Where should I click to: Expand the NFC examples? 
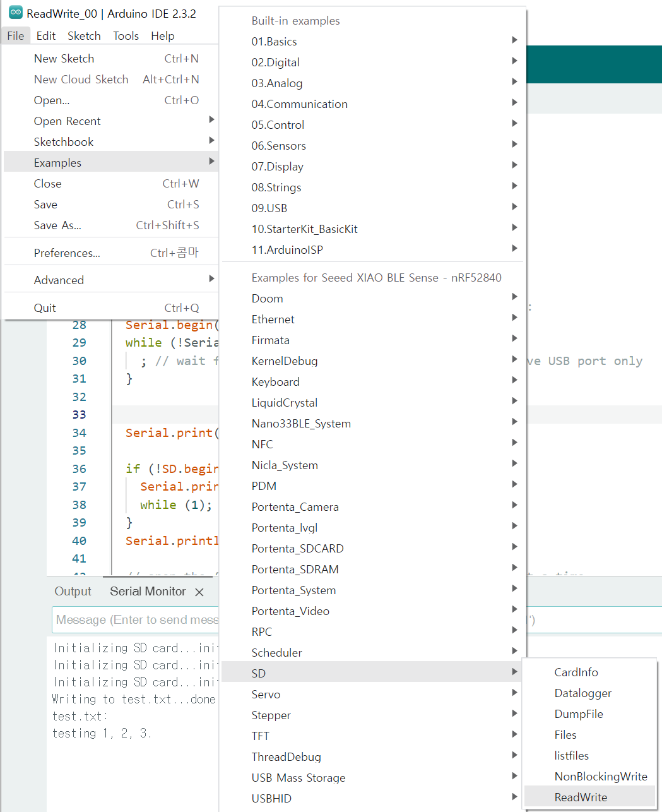pyautogui.click(x=373, y=445)
